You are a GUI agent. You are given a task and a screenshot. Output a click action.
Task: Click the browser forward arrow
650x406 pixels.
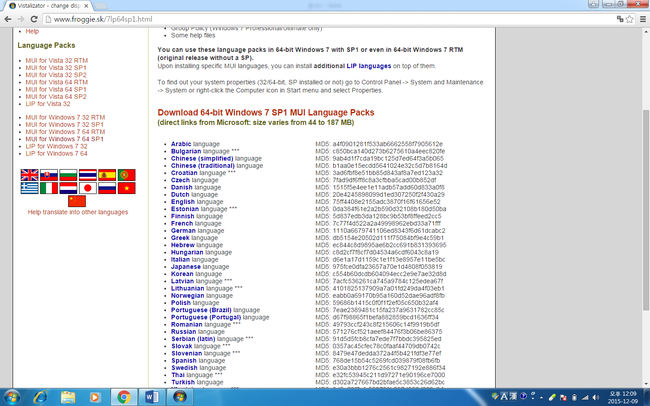click(x=21, y=19)
